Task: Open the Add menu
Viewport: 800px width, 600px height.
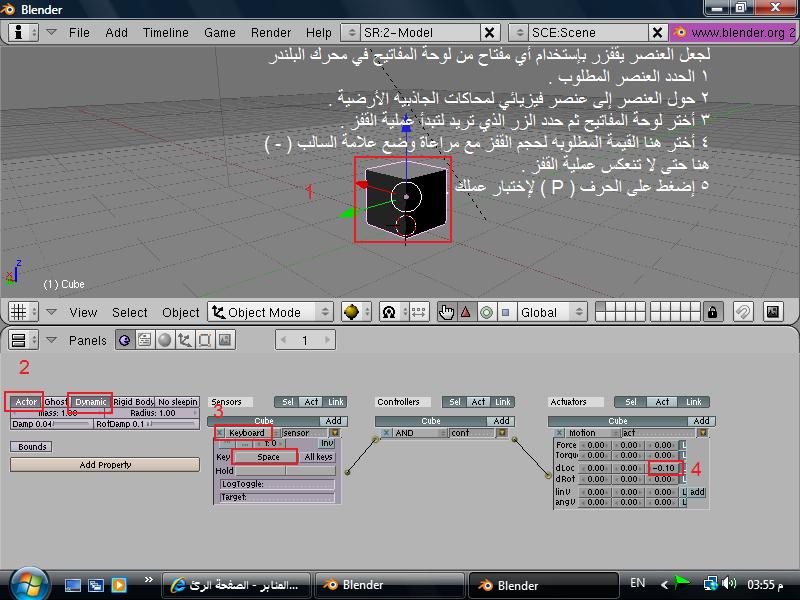Action: click(116, 33)
